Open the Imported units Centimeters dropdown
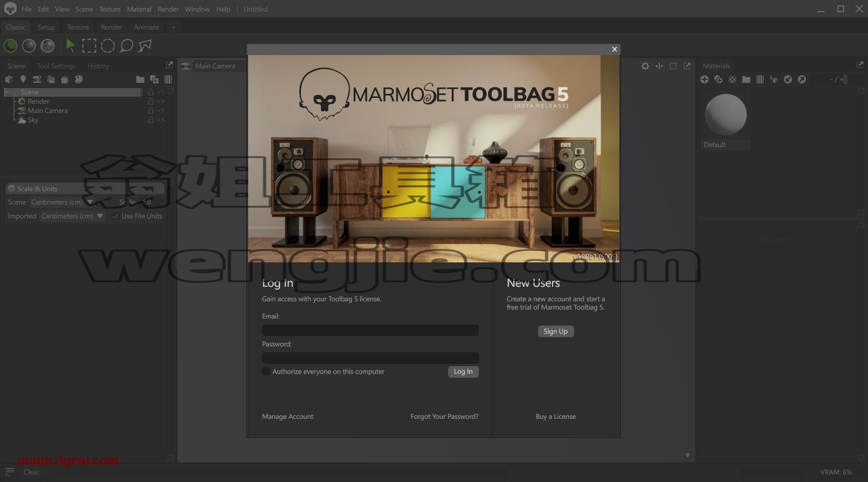Image resolution: width=868 pixels, height=482 pixels. point(72,216)
